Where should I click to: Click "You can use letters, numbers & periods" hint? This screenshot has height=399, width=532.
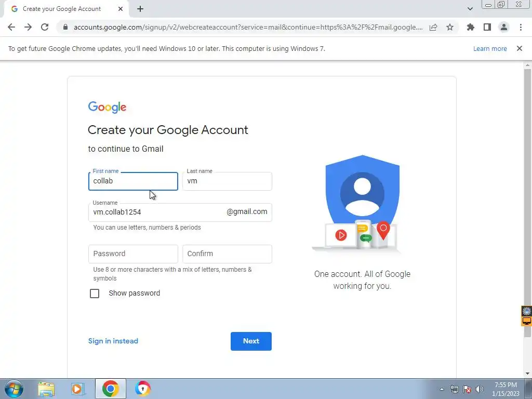click(147, 228)
